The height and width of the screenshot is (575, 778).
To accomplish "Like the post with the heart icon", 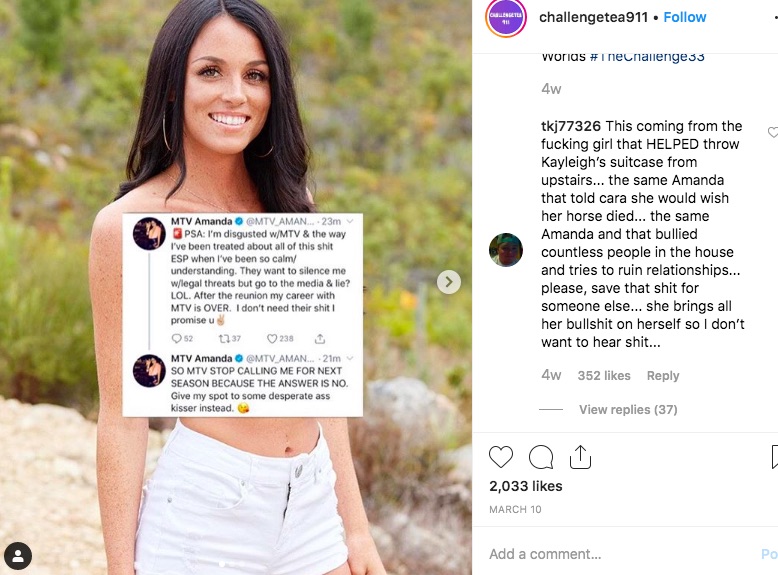I will coord(501,457).
